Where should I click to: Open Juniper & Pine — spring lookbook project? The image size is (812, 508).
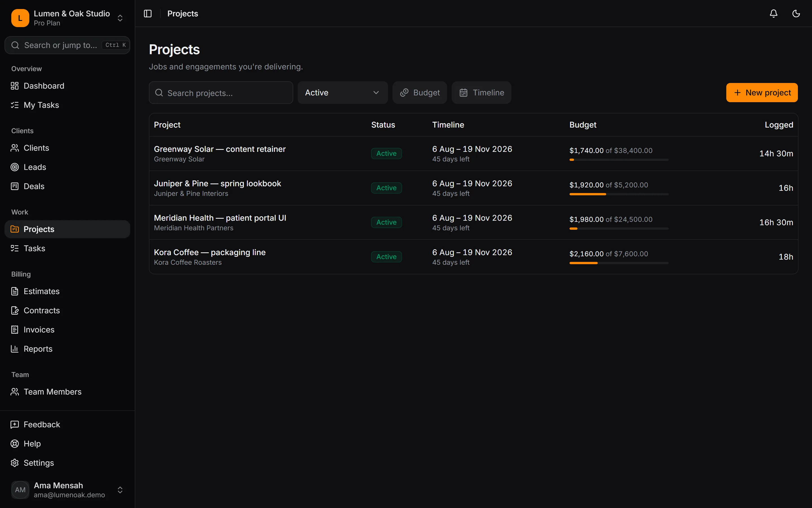coord(217,183)
